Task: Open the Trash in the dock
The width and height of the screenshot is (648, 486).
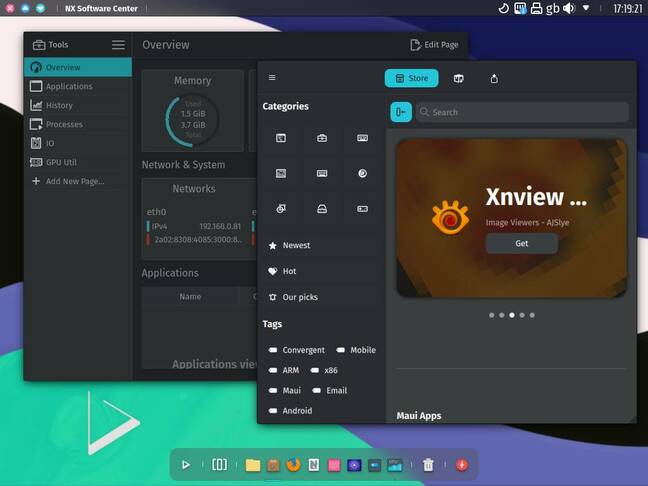Action: (428, 465)
